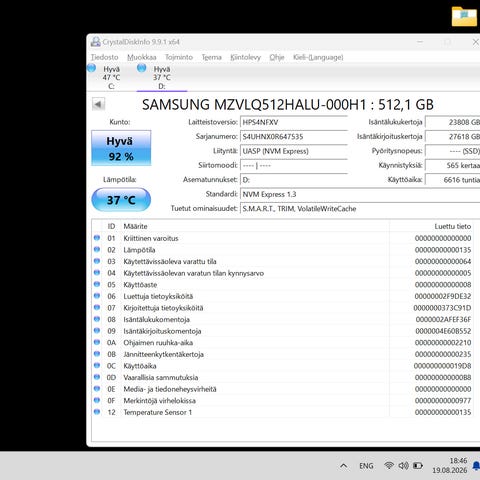Image resolution: width=480 pixels, height=480 pixels.
Task: Click status dot of Ohjaimen ruuhka-aika row
Action: [97, 342]
